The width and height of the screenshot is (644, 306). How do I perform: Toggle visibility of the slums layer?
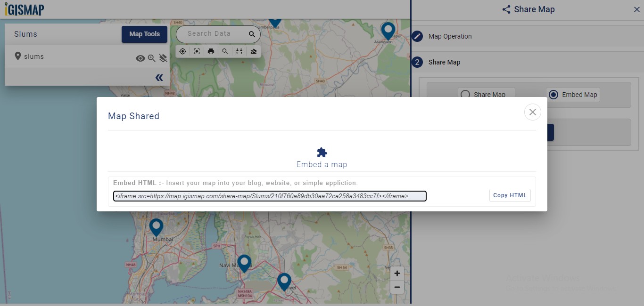[140, 58]
